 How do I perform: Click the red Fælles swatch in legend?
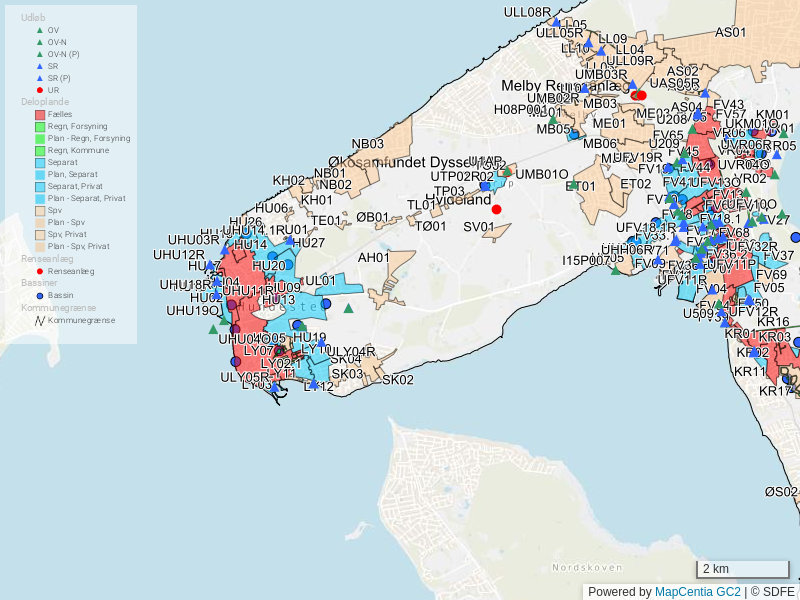click(x=40, y=115)
